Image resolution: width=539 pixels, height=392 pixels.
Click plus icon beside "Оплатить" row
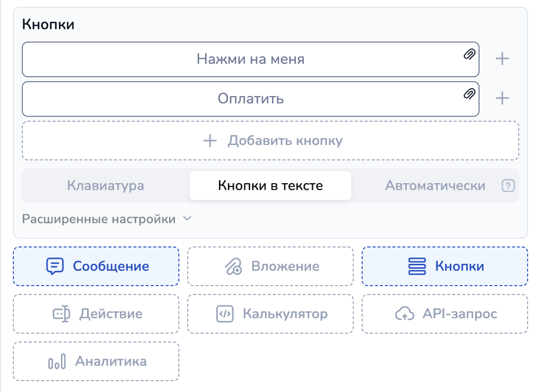pyautogui.click(x=502, y=98)
